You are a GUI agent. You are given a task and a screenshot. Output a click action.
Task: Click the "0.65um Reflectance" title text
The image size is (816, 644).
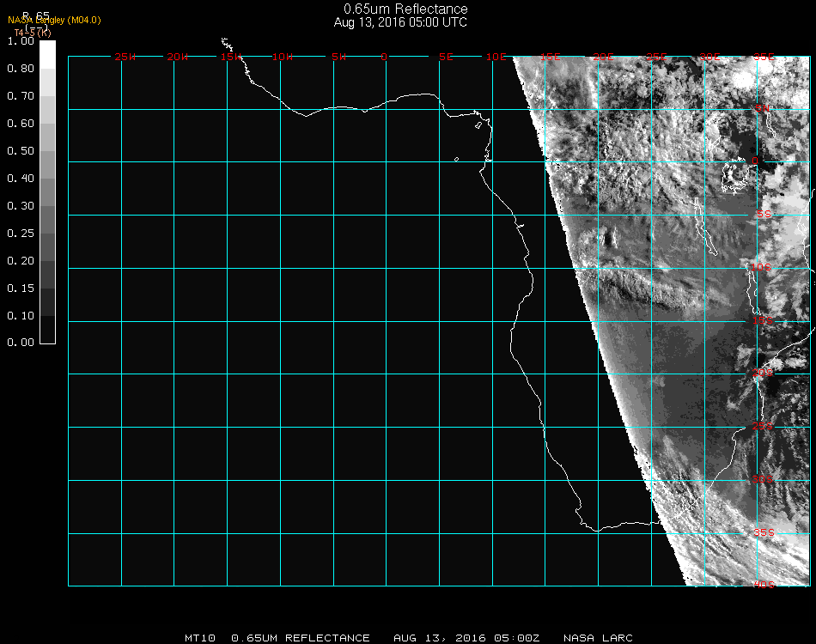coord(405,9)
